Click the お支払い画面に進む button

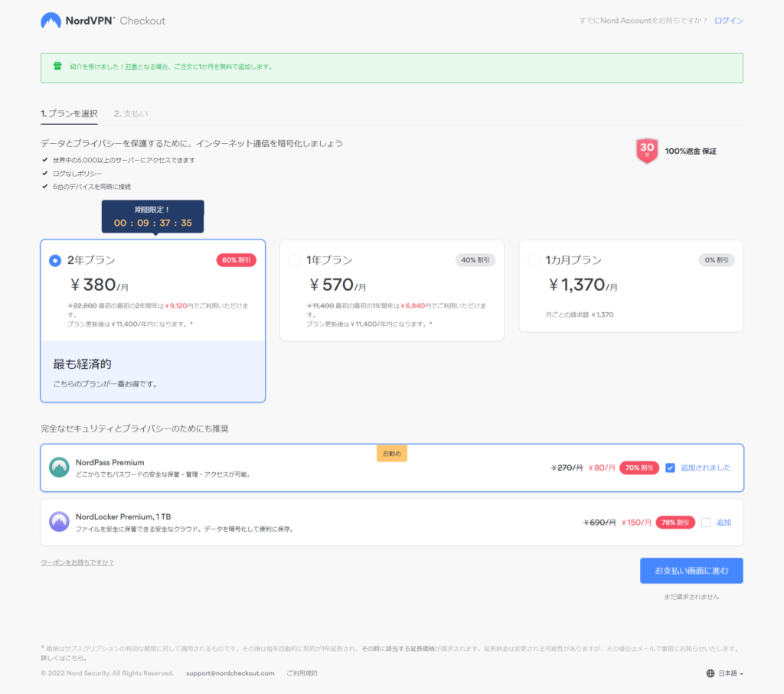coord(691,571)
